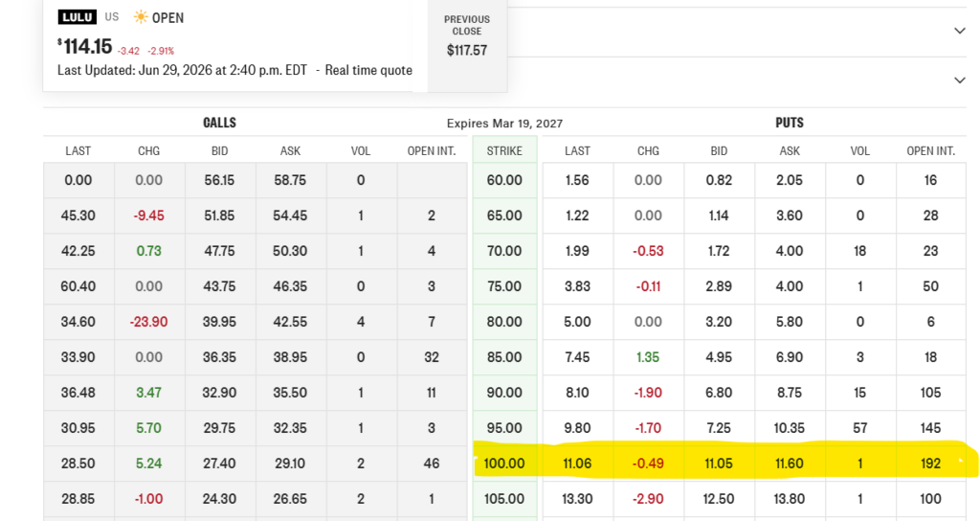Expand the lower chevron on the right
980x521 pixels.
point(959,80)
